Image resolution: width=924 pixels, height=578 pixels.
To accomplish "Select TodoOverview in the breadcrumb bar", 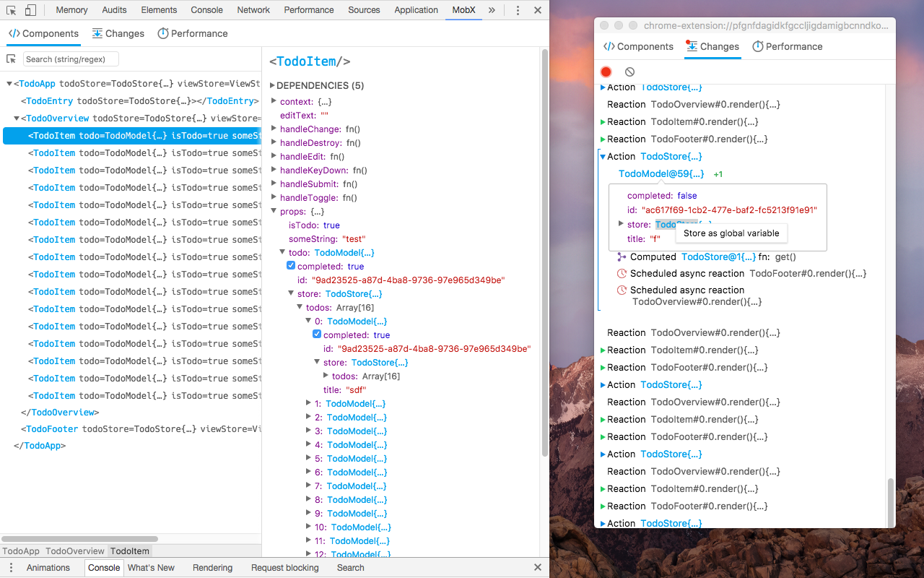I will 74,551.
